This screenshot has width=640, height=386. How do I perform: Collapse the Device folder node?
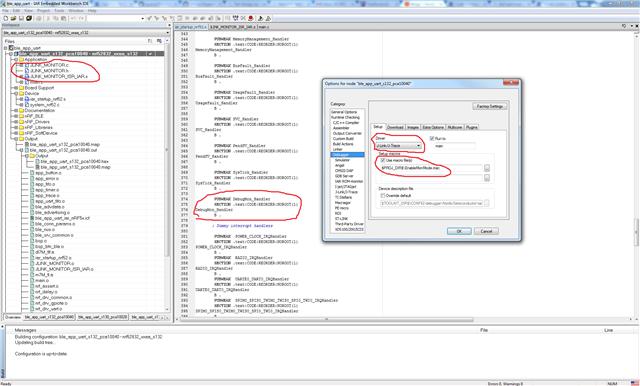(x=16, y=93)
